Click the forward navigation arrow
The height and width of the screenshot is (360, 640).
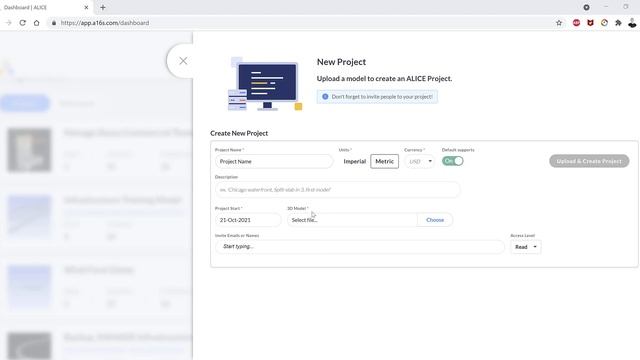tap(9, 23)
